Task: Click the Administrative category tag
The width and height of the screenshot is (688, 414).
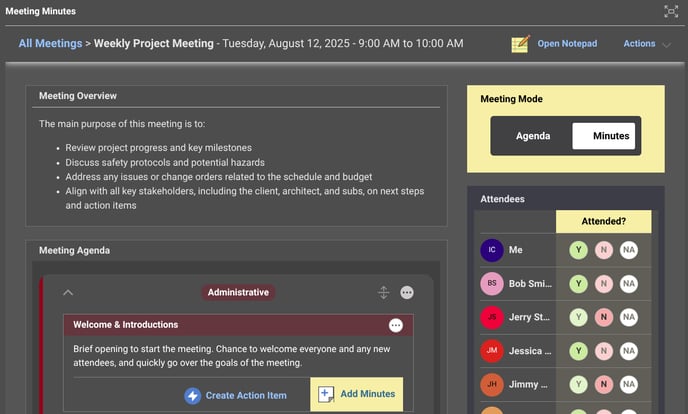Action: tap(238, 292)
